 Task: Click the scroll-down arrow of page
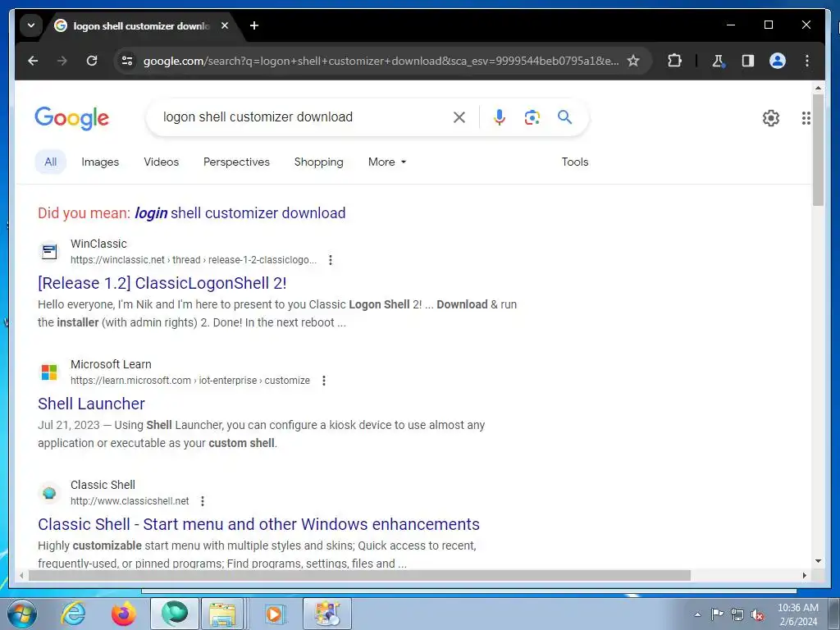pyautogui.click(x=818, y=561)
